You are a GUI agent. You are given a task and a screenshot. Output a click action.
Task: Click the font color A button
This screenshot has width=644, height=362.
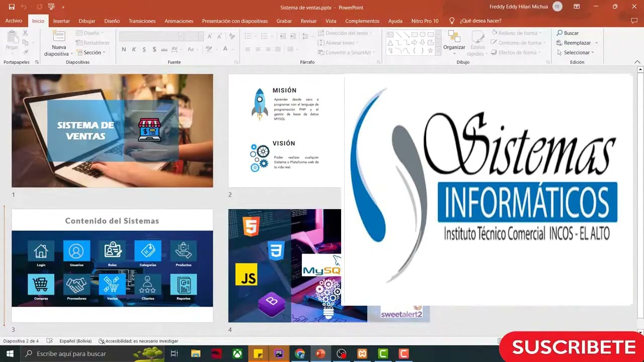coord(225,49)
